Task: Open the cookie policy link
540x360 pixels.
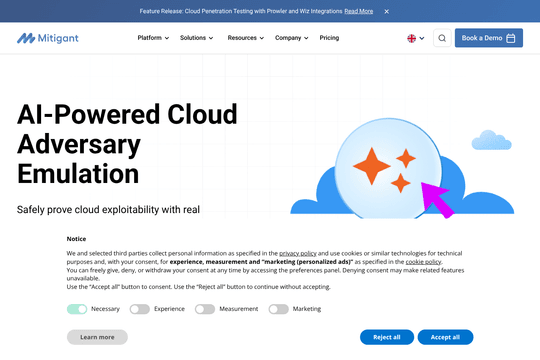Action: click(x=423, y=262)
